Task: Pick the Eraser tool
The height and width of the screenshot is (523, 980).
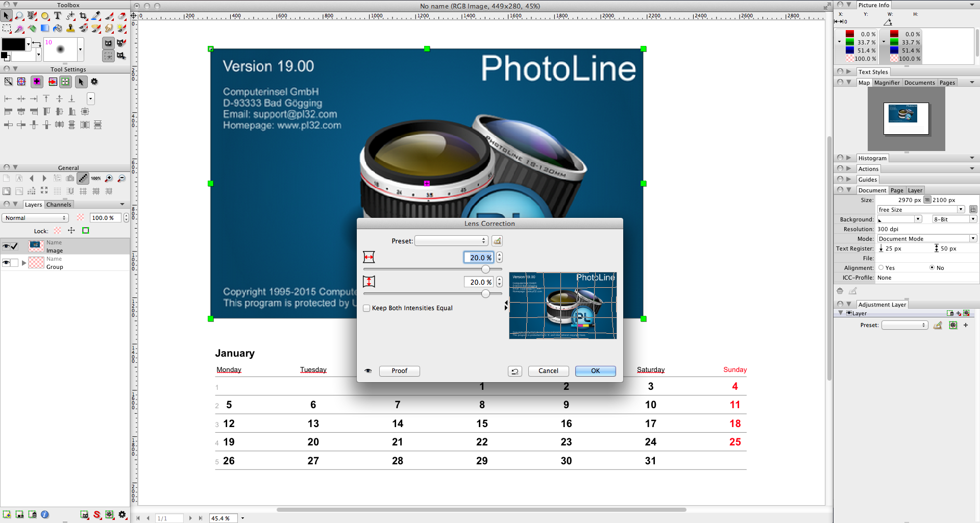Action: pyautogui.click(x=121, y=16)
